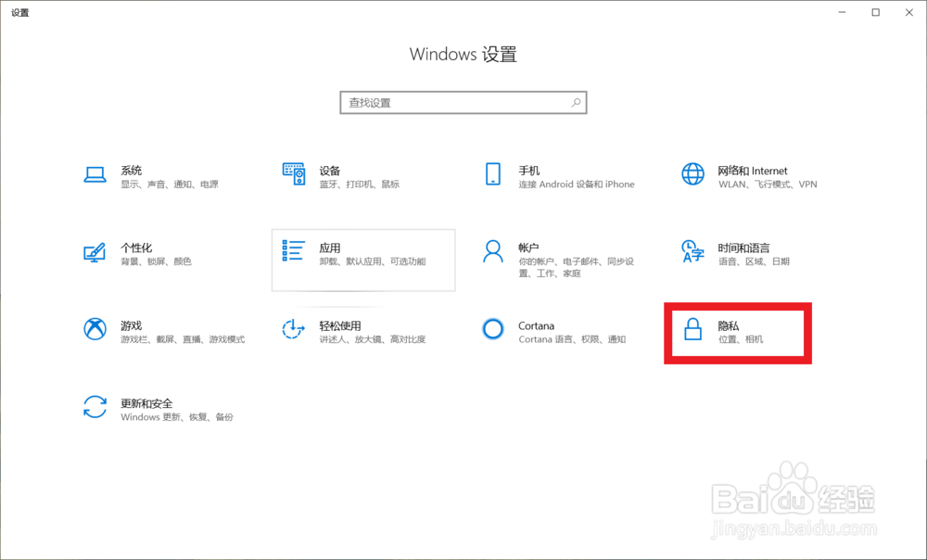Close the 设置 window
Image resolution: width=927 pixels, height=560 pixels.
909,12
